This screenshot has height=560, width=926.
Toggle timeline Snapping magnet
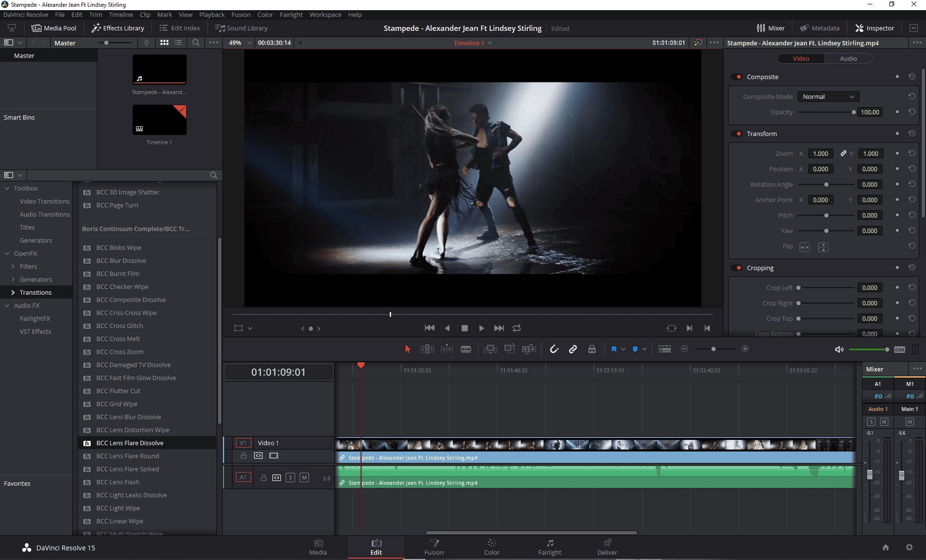coord(554,349)
